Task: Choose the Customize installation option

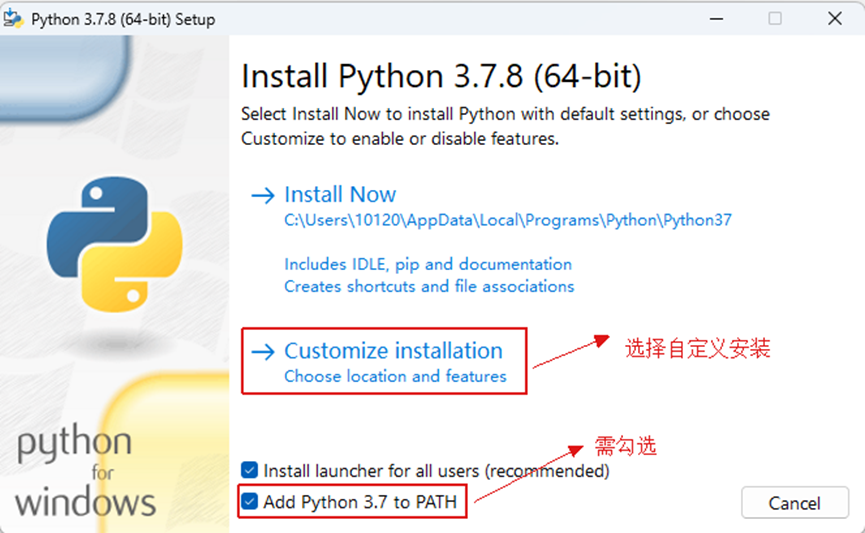Action: [393, 351]
